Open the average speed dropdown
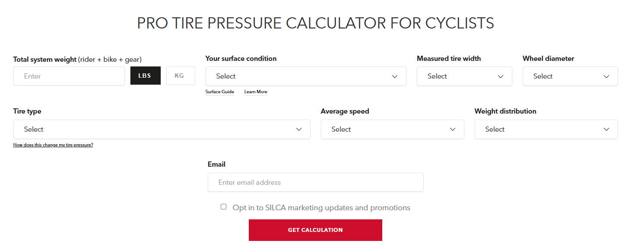644x250 pixels. pyautogui.click(x=393, y=129)
